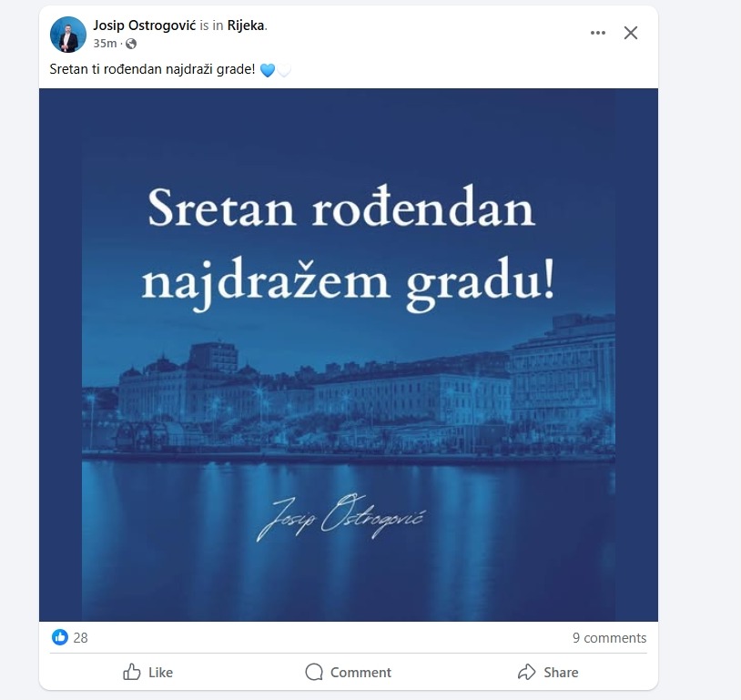Show who reacted via the 28 count
This screenshot has height=700, width=741.
[81, 637]
